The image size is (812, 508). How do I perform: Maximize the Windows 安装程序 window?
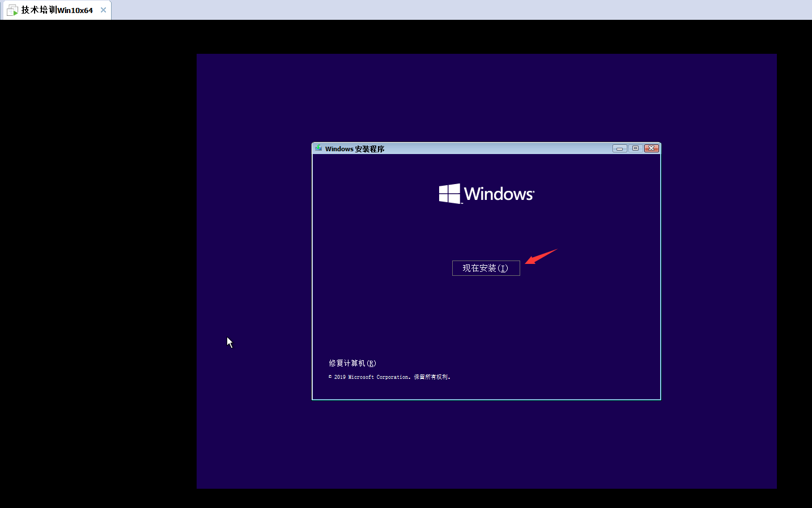[635, 148]
